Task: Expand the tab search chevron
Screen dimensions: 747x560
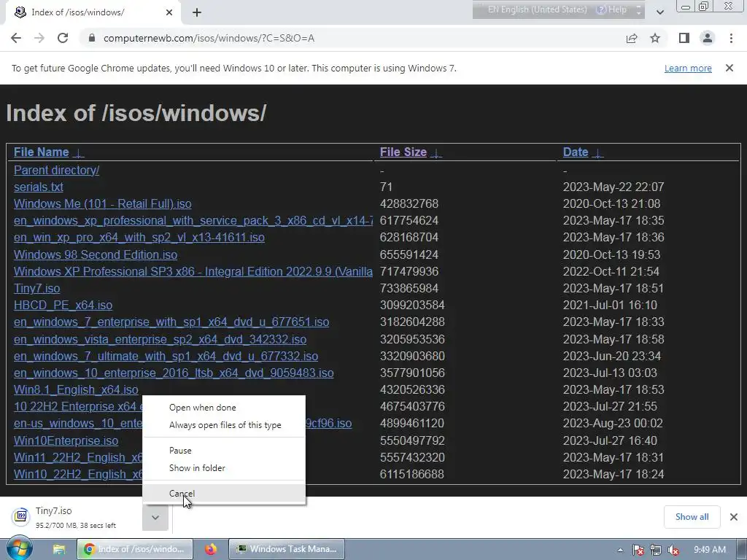Action: 659,12
